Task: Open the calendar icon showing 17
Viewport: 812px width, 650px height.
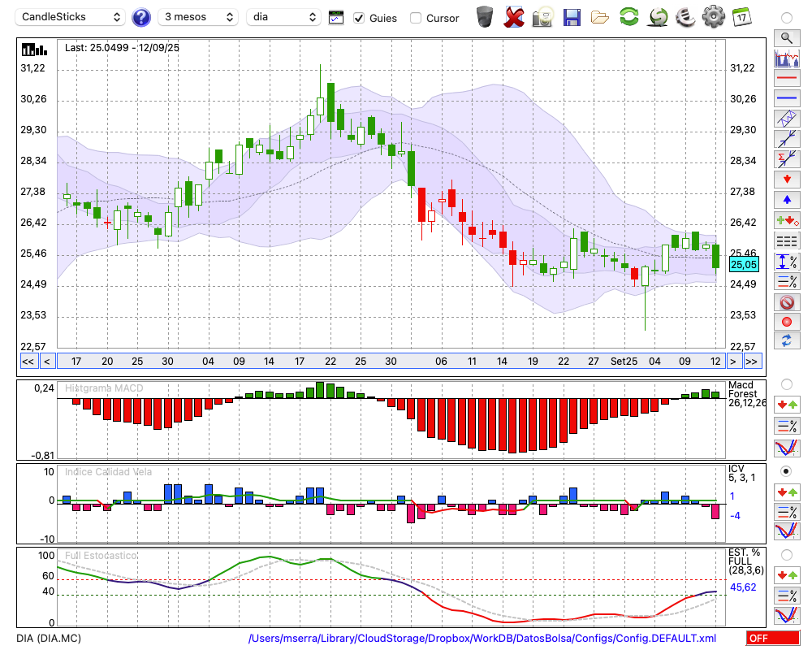Action: pyautogui.click(x=742, y=17)
